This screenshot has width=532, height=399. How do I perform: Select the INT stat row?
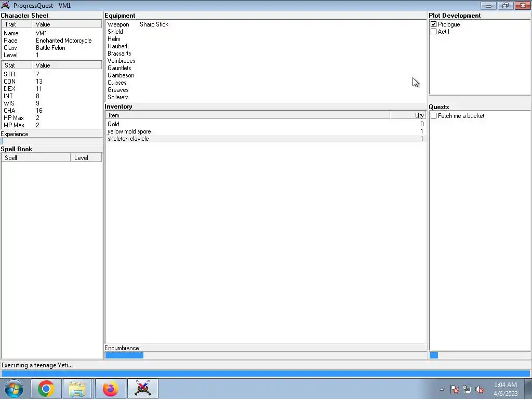(x=51, y=96)
